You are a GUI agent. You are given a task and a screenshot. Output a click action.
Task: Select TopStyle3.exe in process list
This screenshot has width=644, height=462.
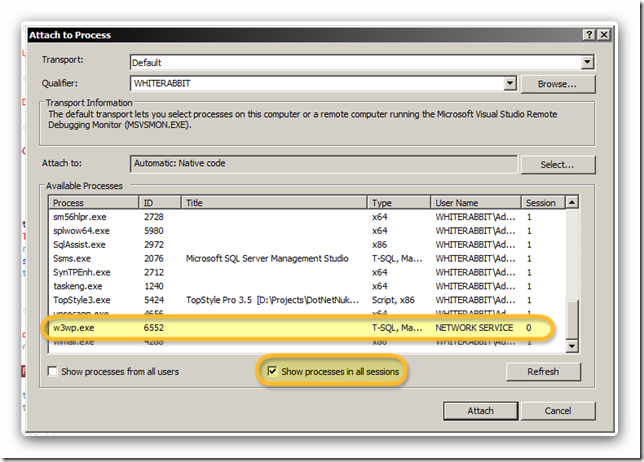[81, 300]
